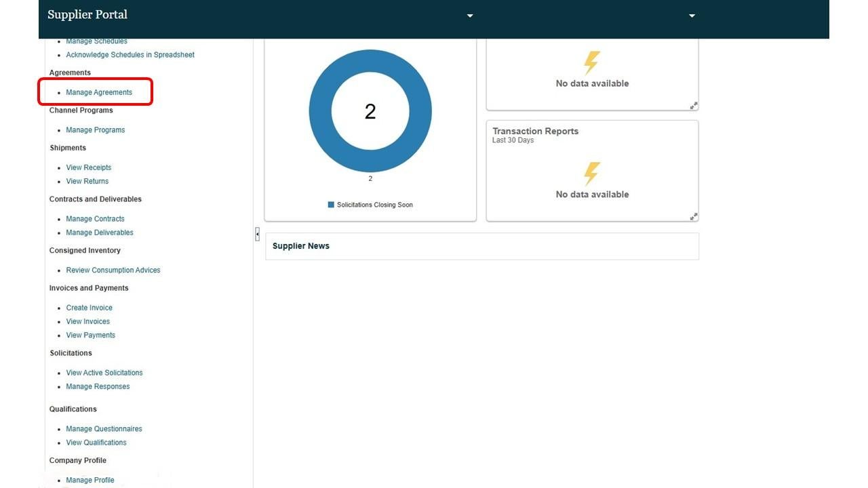Click the Invoices and Payments heading
Viewport: 868px width, 488px height.
pyautogui.click(x=89, y=288)
